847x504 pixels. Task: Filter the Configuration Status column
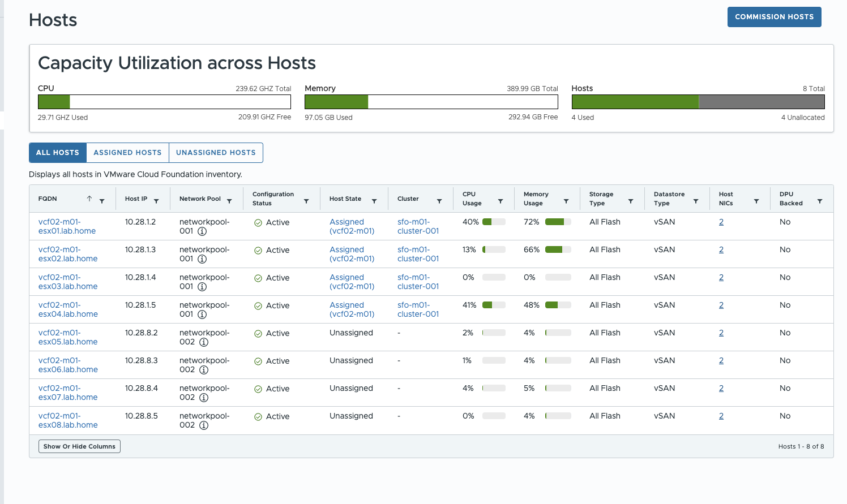306,200
